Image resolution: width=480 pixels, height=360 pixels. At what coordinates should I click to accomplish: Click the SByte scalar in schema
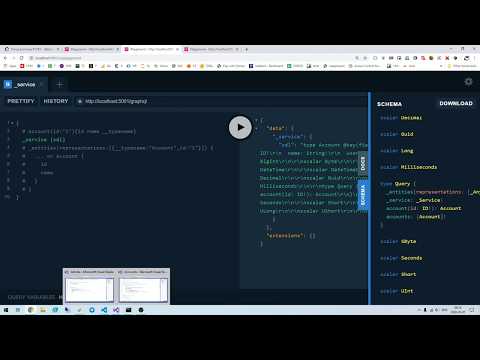tap(408, 241)
